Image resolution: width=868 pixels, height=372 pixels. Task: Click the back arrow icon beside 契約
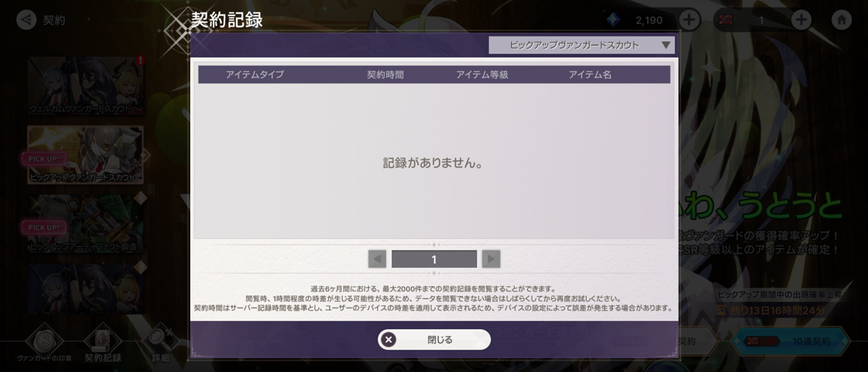[26, 20]
